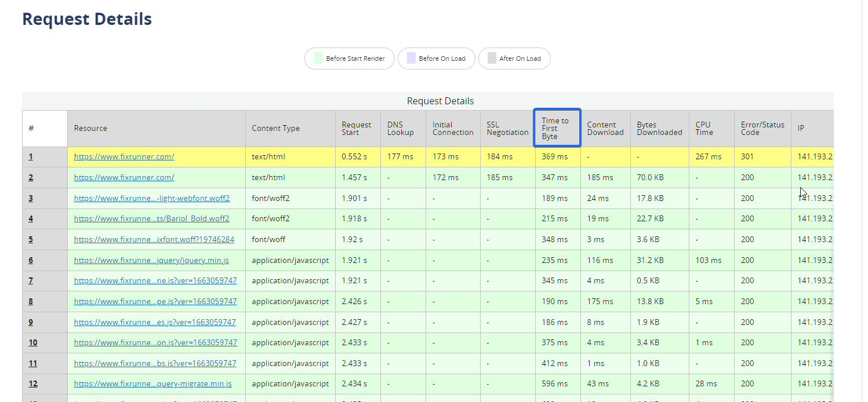
Task: Select the 116 ms content download cell
Action: [x=606, y=260]
